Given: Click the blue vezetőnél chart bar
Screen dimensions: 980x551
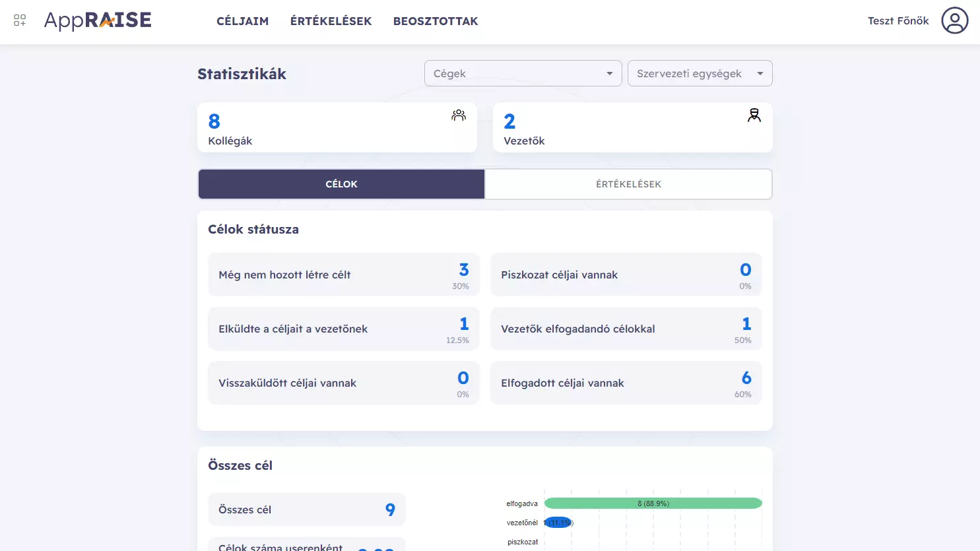Looking at the screenshot, I should [x=558, y=523].
